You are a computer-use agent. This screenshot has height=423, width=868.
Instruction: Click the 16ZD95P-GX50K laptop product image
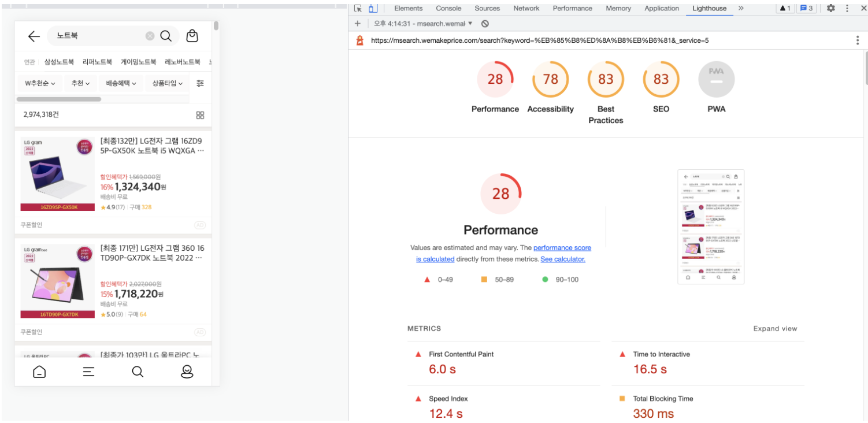pos(58,173)
